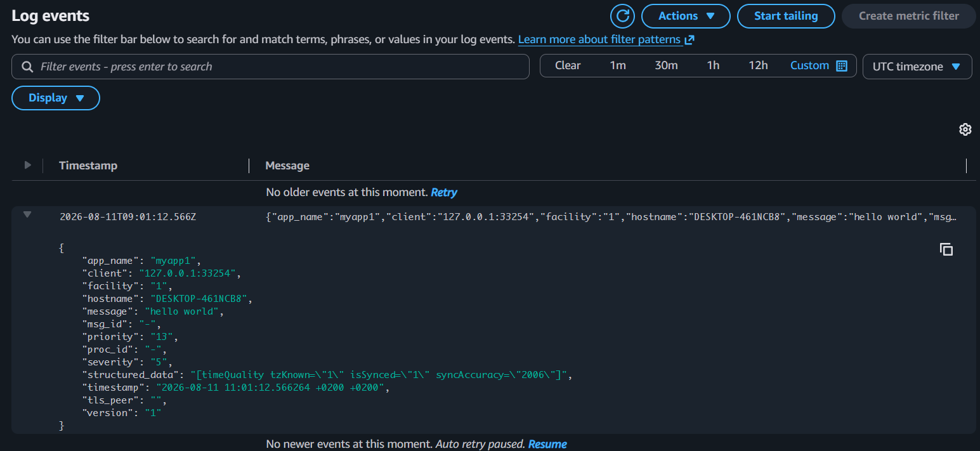Expand all rows via header triangle
Viewport: 980px width, 451px height.
[x=27, y=165]
